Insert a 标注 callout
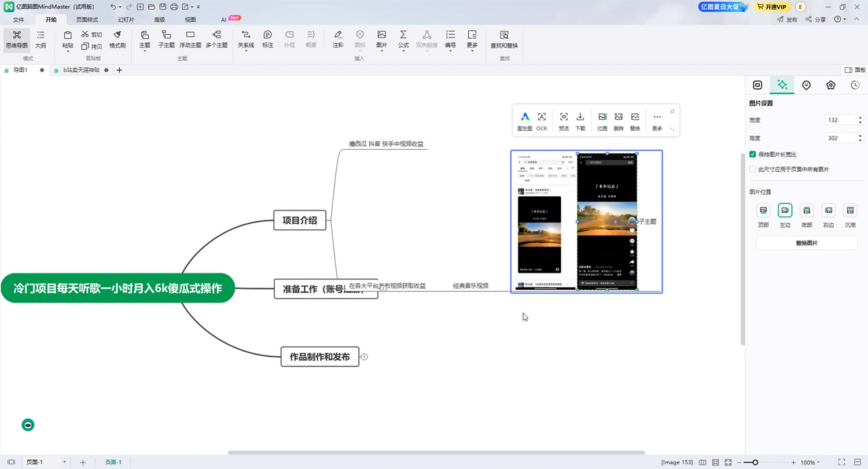 point(267,39)
